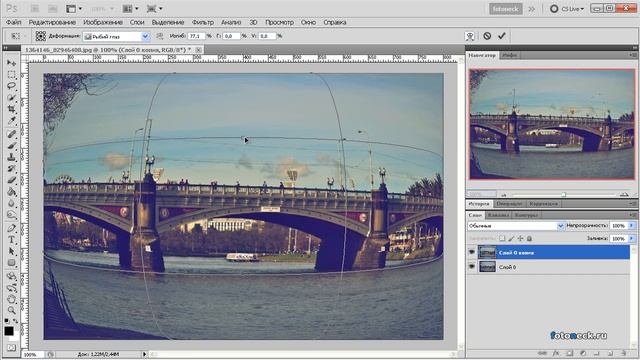Select the Rectangular Marquee tool
The image size is (640, 360).
pos(11,75)
